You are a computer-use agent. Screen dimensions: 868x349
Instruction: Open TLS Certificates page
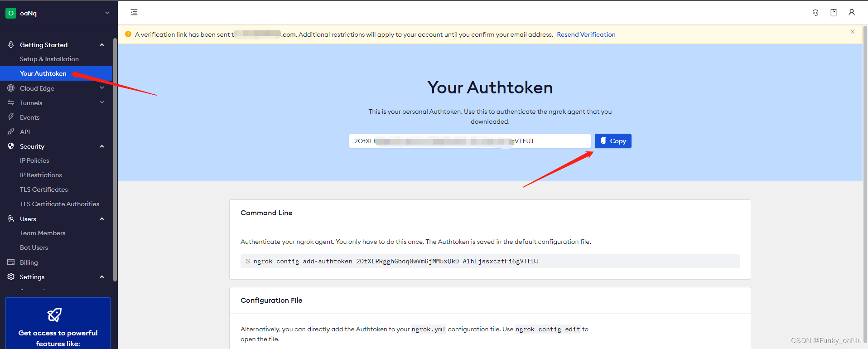[44, 189]
